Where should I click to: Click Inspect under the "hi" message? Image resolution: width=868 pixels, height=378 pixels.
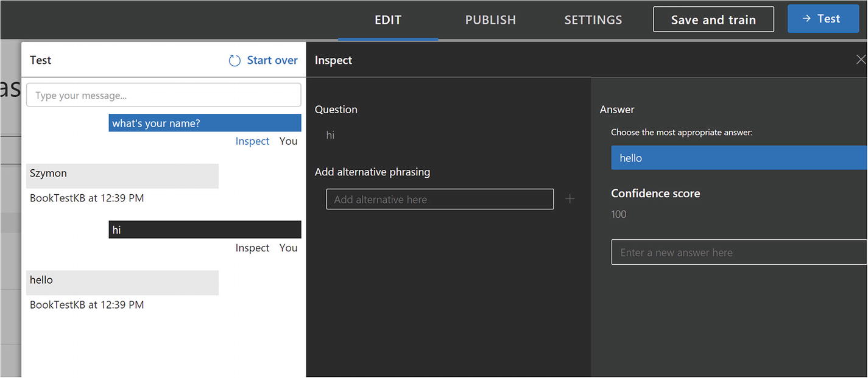[x=252, y=248]
